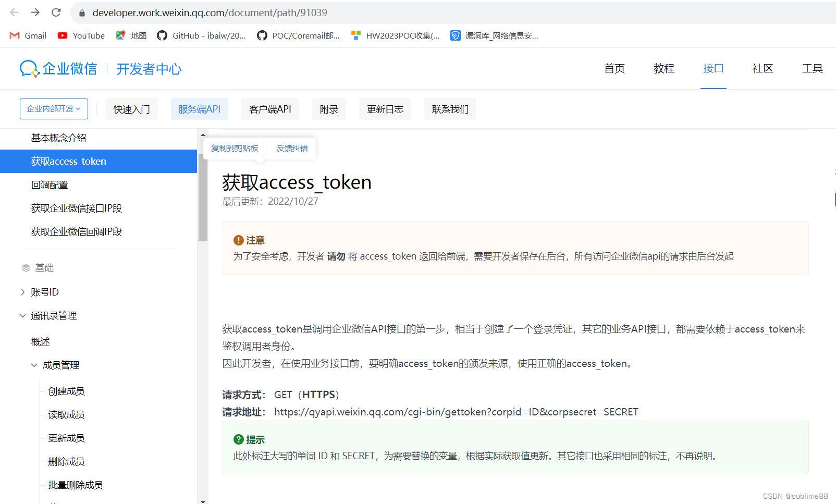
Task: Open the POC/Coremail GitHub bookmark
Action: tap(298, 35)
